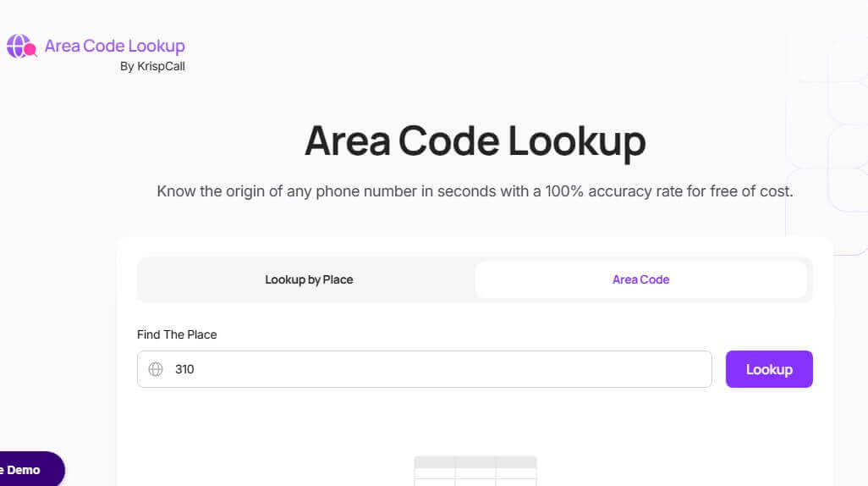Viewport: 868px width, 486px height.
Task: Click the dark Demo button
Action: pyautogui.click(x=30, y=469)
